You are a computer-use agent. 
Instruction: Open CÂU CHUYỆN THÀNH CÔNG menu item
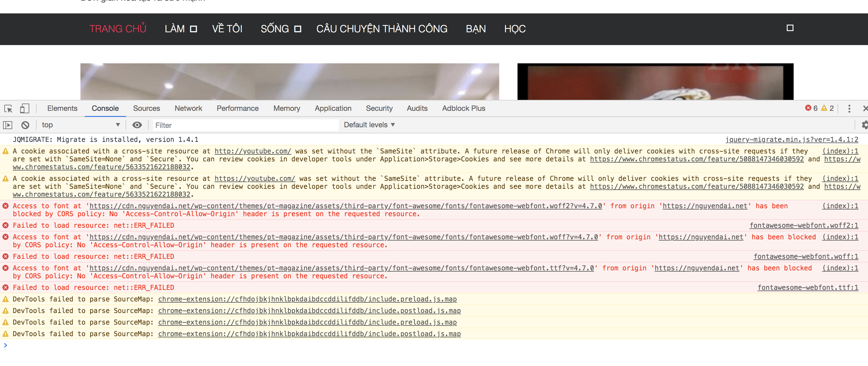click(382, 29)
